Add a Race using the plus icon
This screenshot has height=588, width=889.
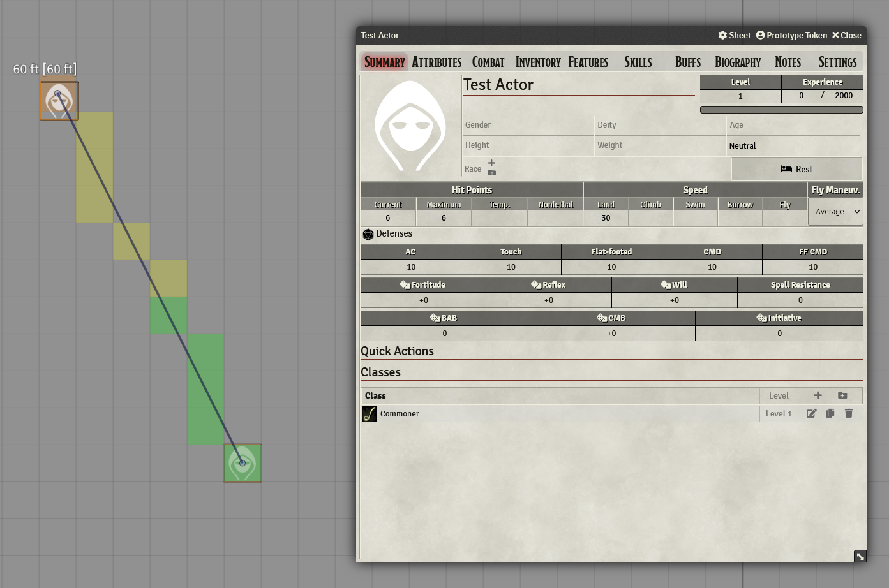[491, 163]
